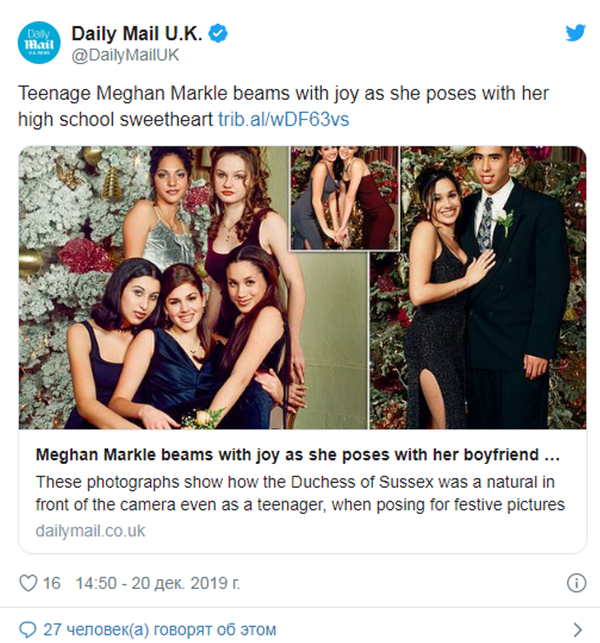Expand the conversation chevron arrow
600x643 pixels.
pyautogui.click(x=577, y=630)
